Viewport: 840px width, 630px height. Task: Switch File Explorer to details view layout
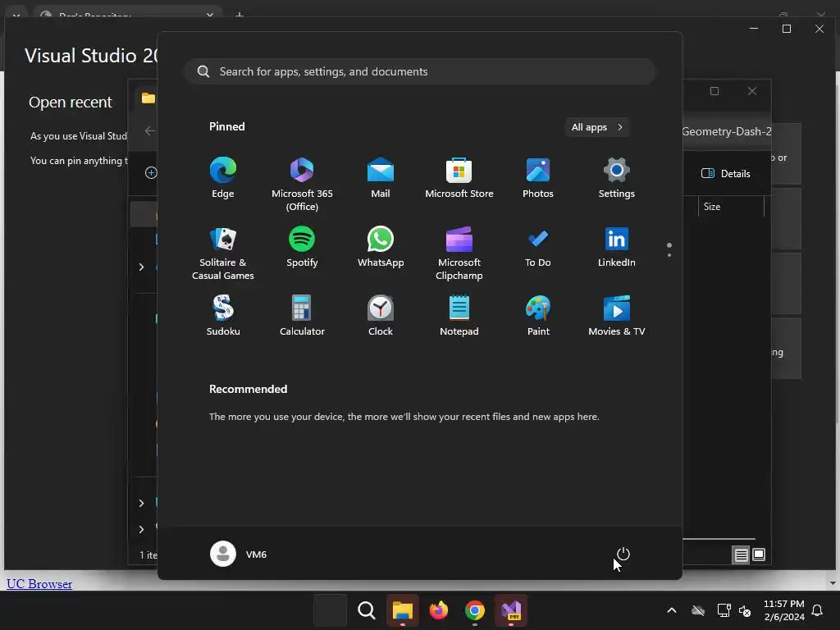point(741,555)
